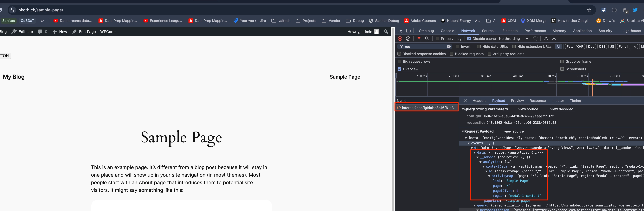644x211 pixels.
Task: Check Hide data URLs option
Action: pyautogui.click(x=479, y=46)
